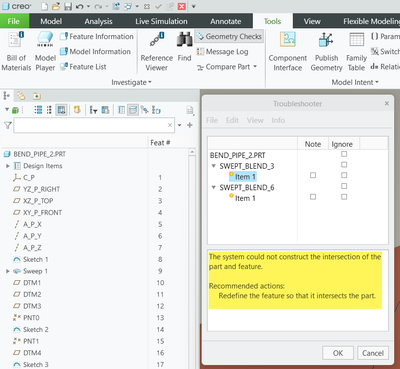
Task: Undo the last action
Action: pos(79,6)
